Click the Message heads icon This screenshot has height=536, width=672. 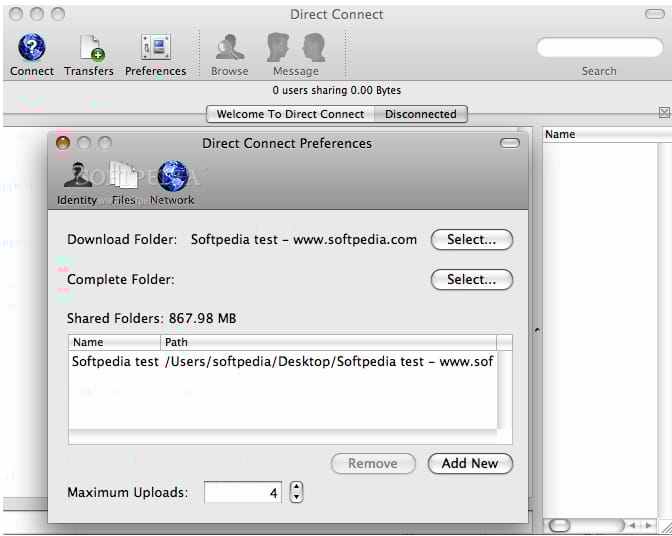tap(296, 47)
